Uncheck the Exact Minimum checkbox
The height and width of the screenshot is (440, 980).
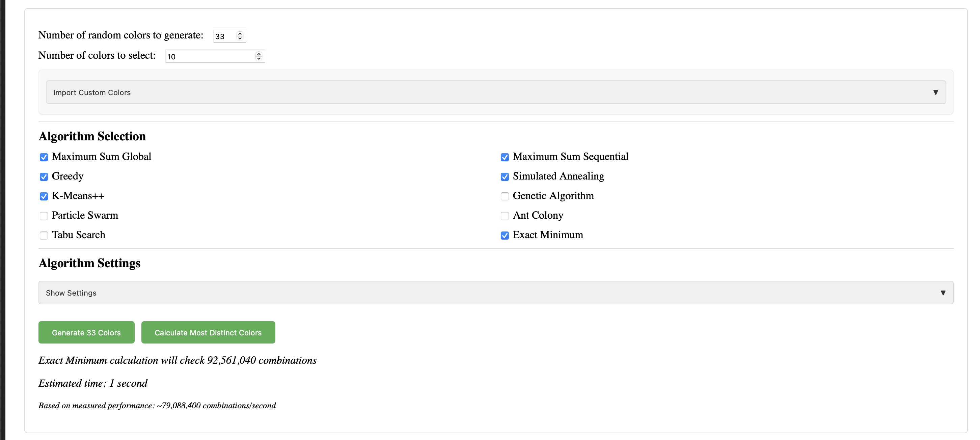[505, 236]
